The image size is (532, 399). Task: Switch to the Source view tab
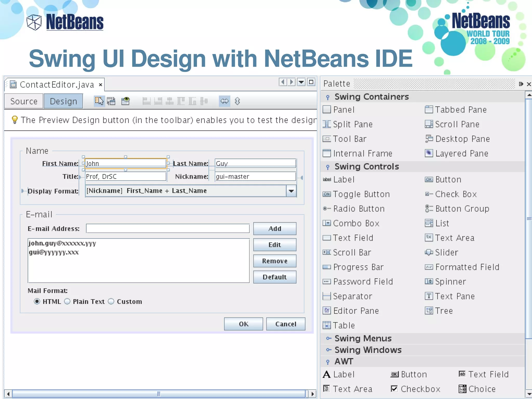click(24, 101)
